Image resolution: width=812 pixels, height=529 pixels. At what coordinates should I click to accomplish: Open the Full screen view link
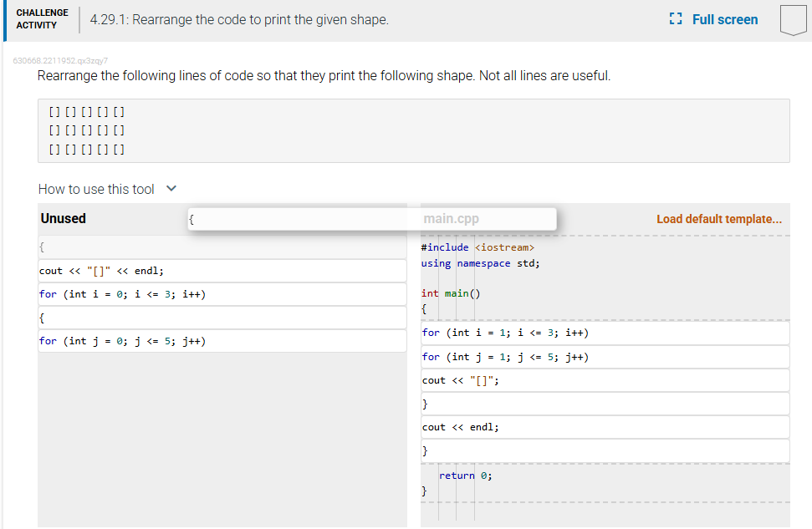(724, 20)
